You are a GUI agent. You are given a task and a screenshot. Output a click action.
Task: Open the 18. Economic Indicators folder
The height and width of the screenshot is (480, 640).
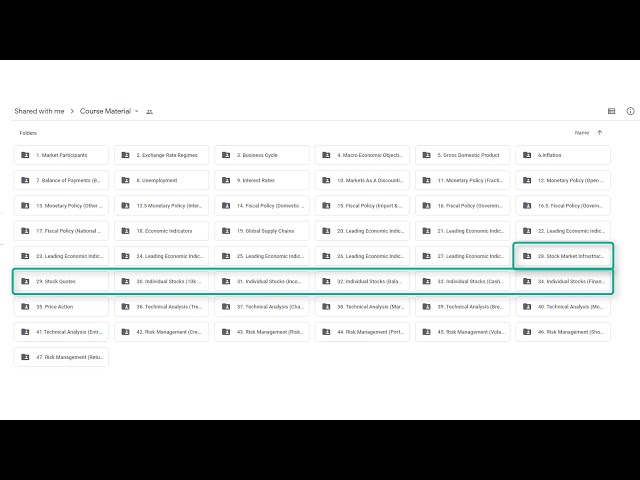[x=161, y=231]
